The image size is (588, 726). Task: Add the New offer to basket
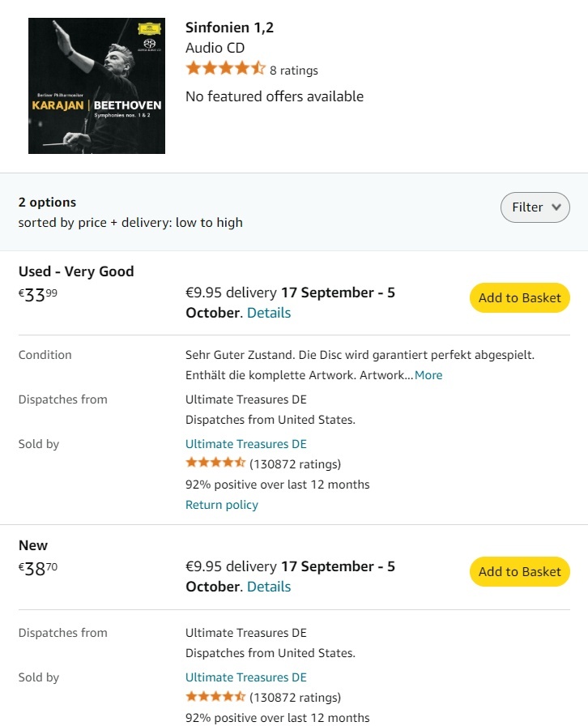click(519, 572)
